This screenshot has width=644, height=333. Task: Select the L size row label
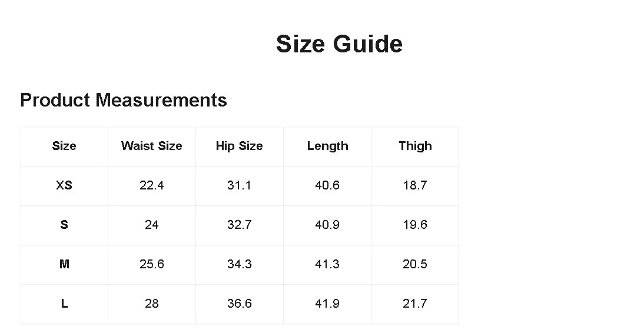pyautogui.click(x=64, y=304)
